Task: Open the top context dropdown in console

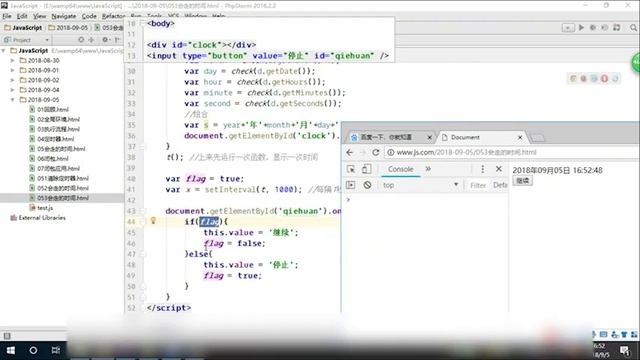Action: pos(420,185)
